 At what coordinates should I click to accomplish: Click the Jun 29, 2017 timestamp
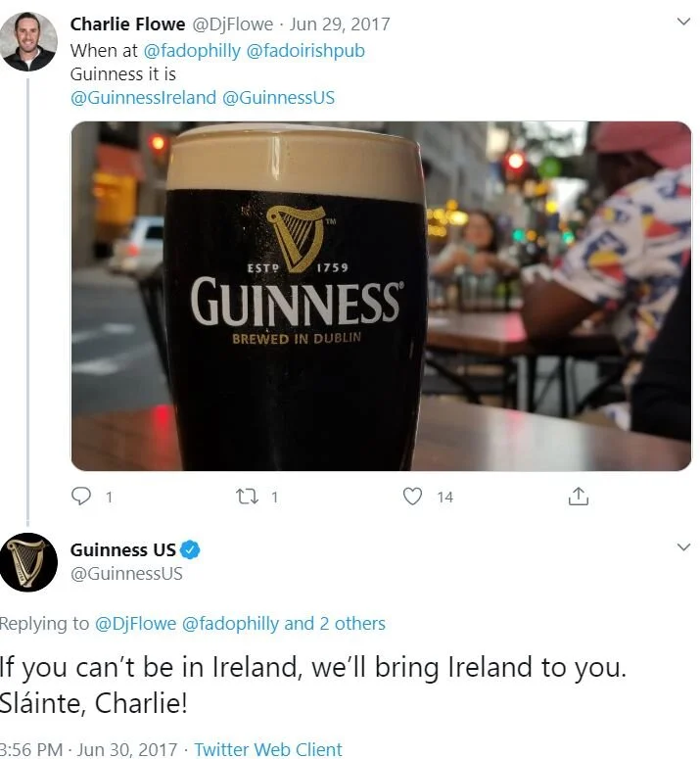[340, 24]
